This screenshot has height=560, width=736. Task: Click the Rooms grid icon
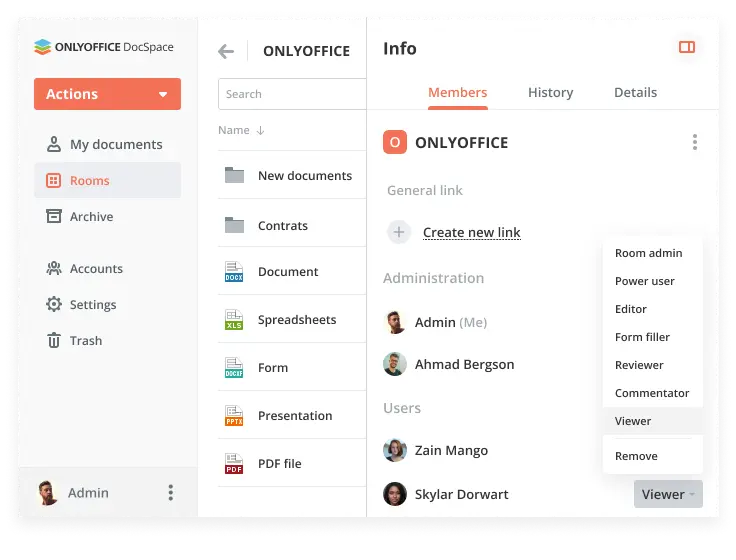point(54,180)
